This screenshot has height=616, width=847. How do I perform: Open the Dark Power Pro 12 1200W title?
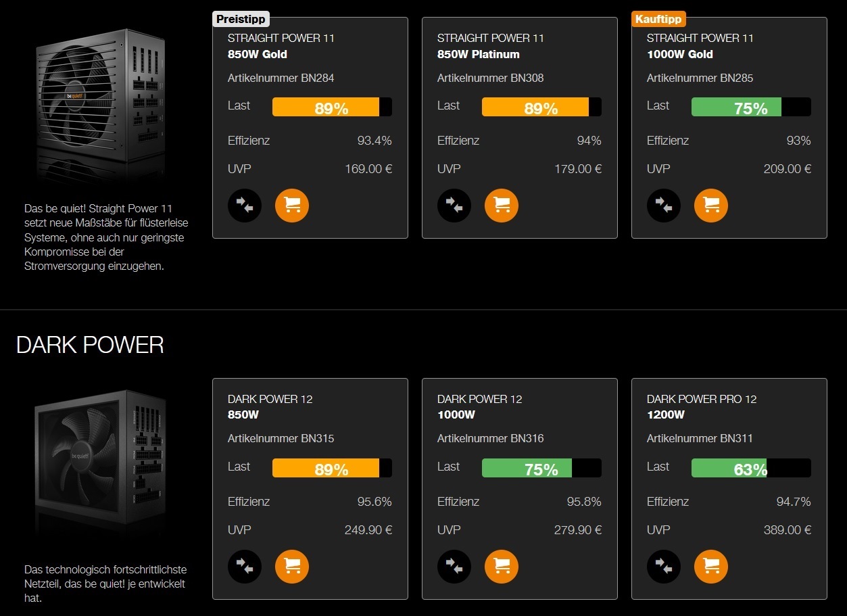[x=702, y=406]
